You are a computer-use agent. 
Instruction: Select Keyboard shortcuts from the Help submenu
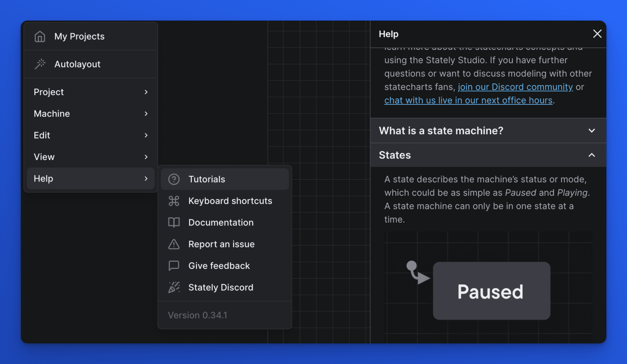230,201
